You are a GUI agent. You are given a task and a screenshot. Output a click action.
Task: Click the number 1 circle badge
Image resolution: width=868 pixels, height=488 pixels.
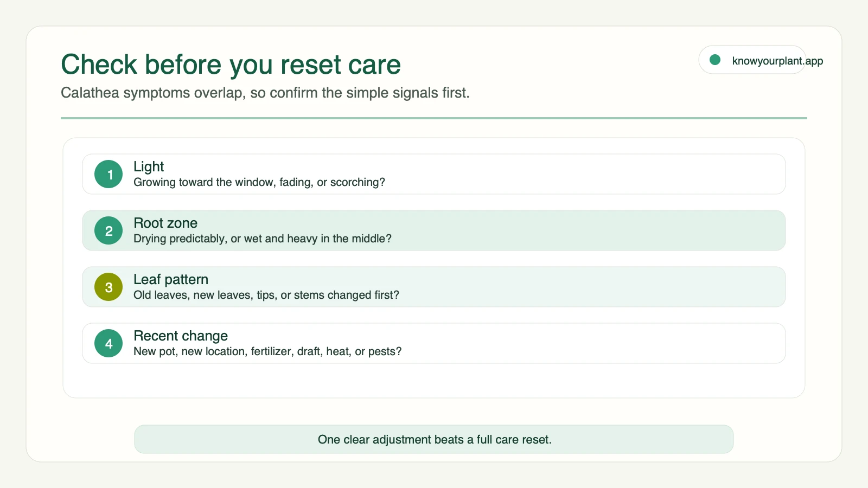108,174
